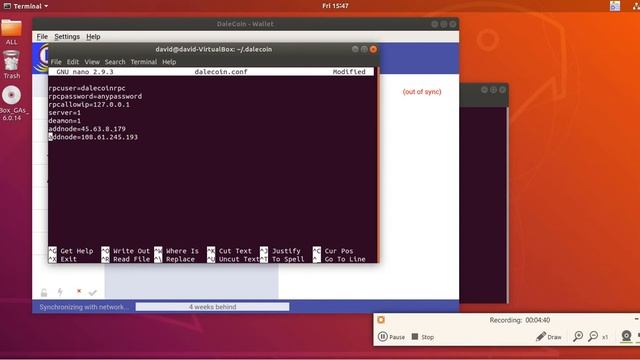The image size is (640, 360).
Task: Click the rpcpassword=anypassword line
Action: click(x=95, y=96)
